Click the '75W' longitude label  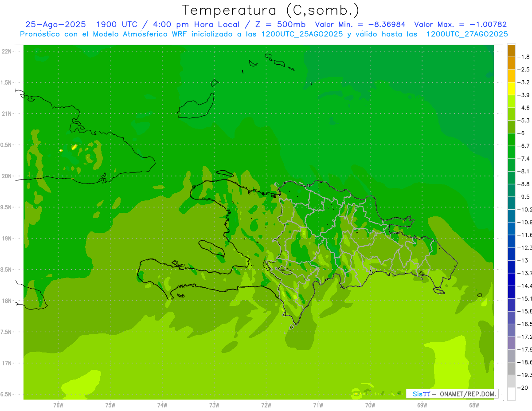[x=110, y=405]
